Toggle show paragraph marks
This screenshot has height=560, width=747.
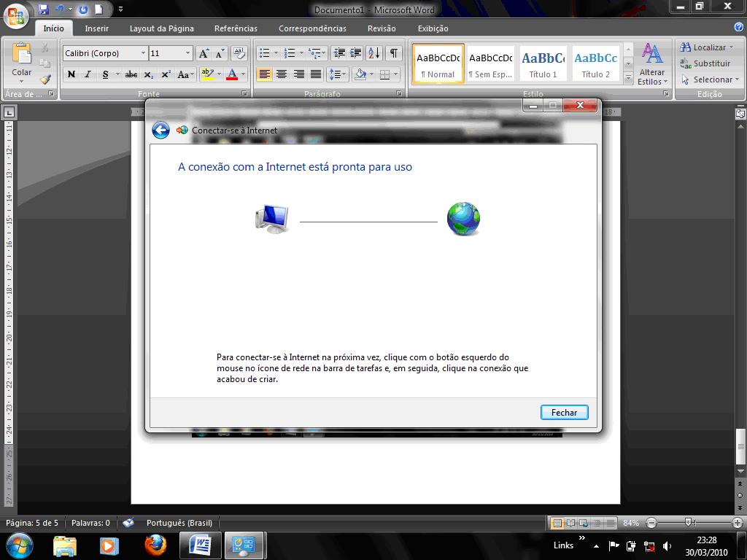coord(393,53)
